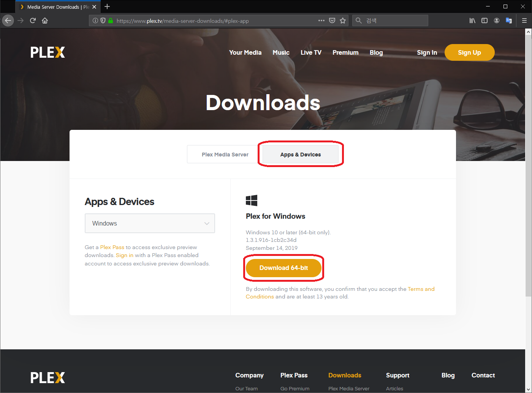Open Live TV in the top navigation
The image size is (532, 393).
pos(311,52)
